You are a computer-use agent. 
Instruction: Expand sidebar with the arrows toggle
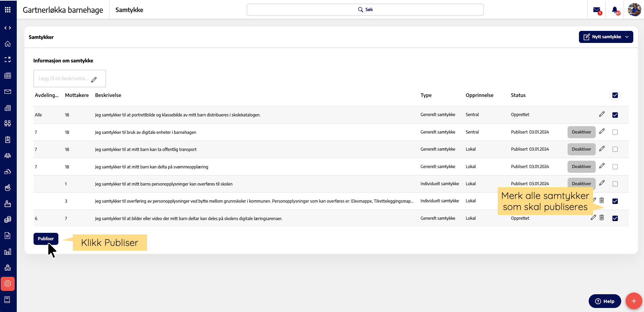click(x=8, y=28)
